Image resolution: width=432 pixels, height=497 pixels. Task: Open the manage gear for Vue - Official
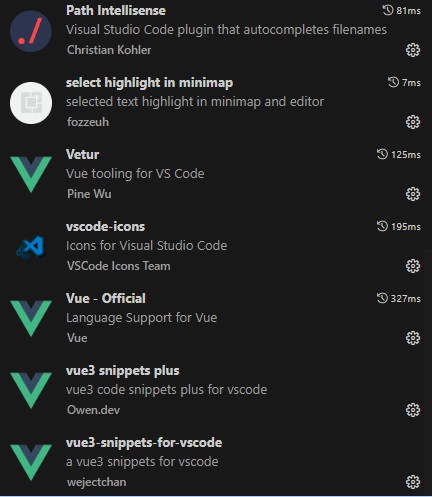(x=413, y=338)
